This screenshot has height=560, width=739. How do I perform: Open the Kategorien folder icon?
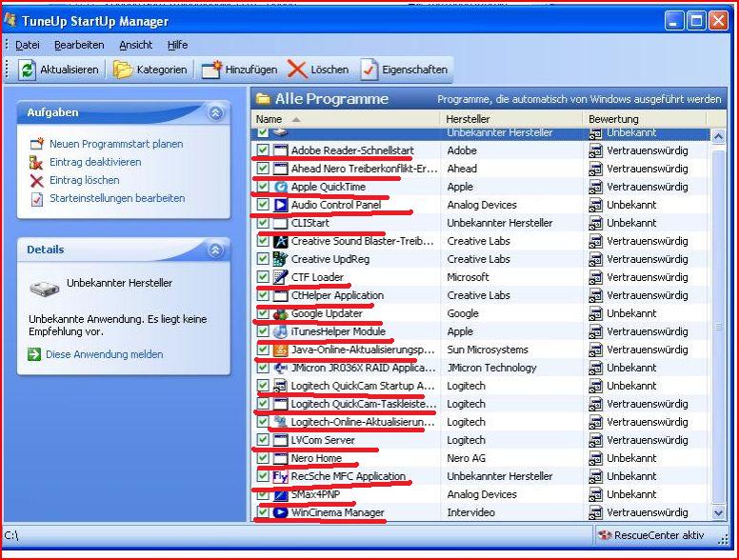123,70
